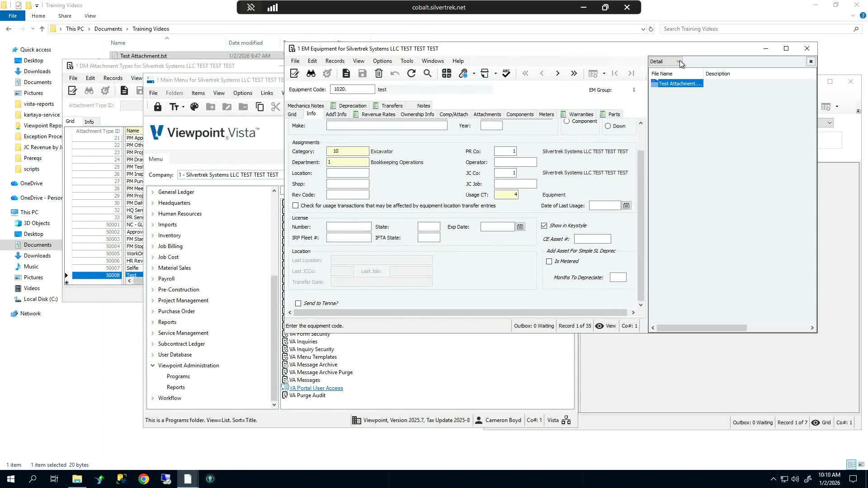Enable the usage transactions location transfer checkbox
This screenshot has width=868, height=488.
tap(296, 206)
